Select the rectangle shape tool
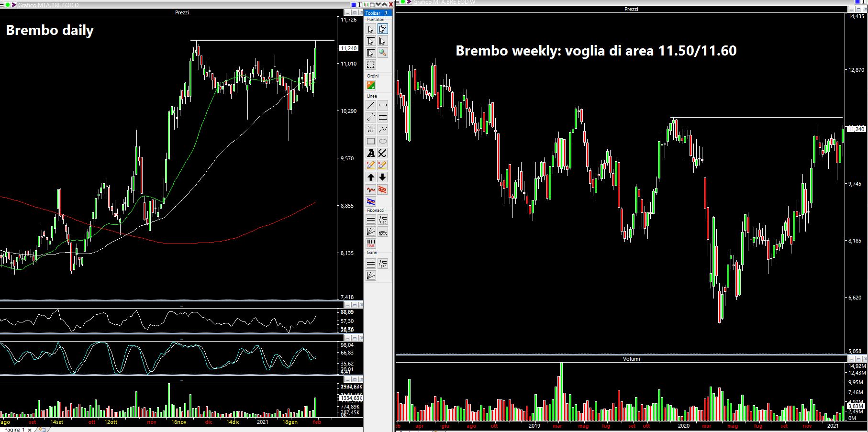The image size is (868, 432). tap(370, 142)
